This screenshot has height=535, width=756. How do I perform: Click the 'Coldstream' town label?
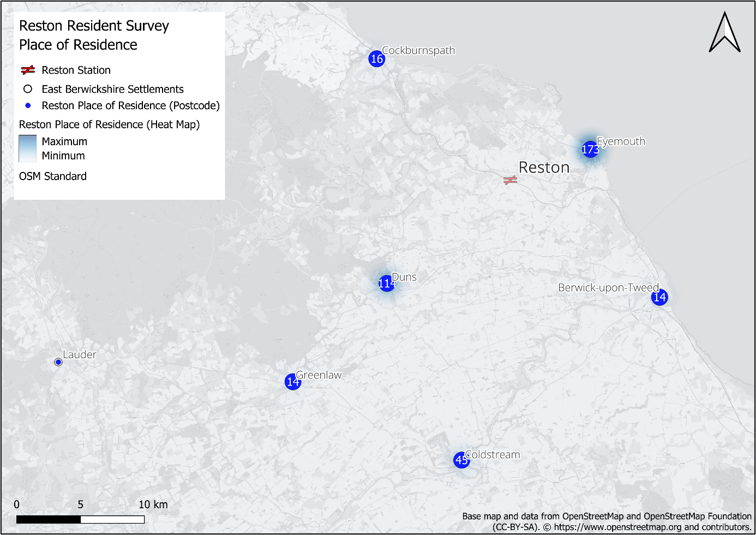[493, 455]
